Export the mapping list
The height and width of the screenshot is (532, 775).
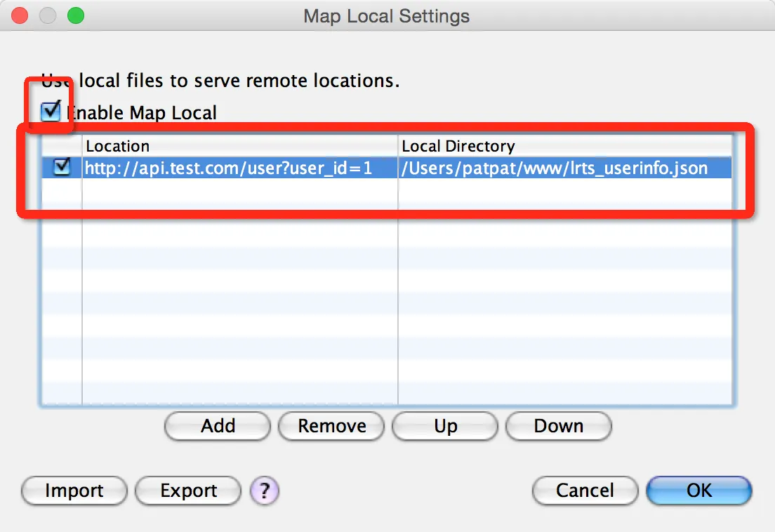tap(187, 491)
